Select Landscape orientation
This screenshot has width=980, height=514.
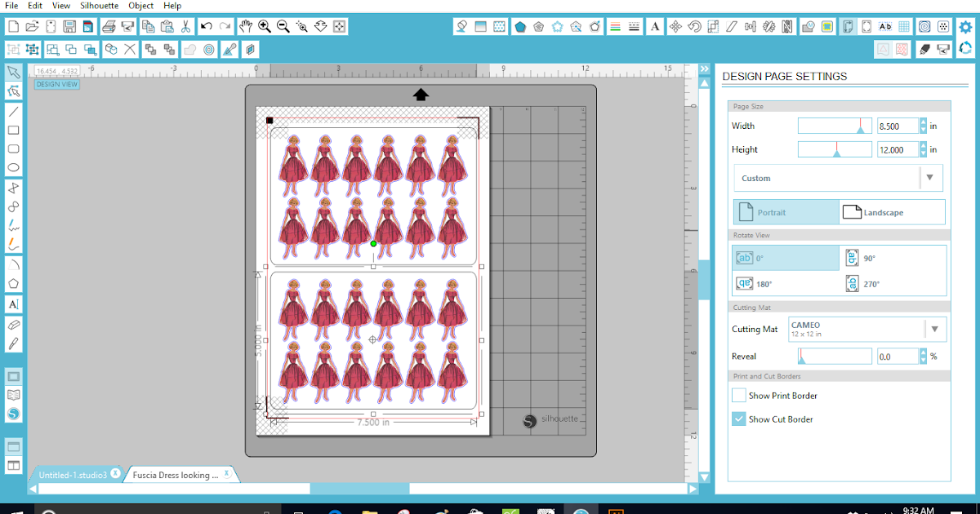point(892,212)
